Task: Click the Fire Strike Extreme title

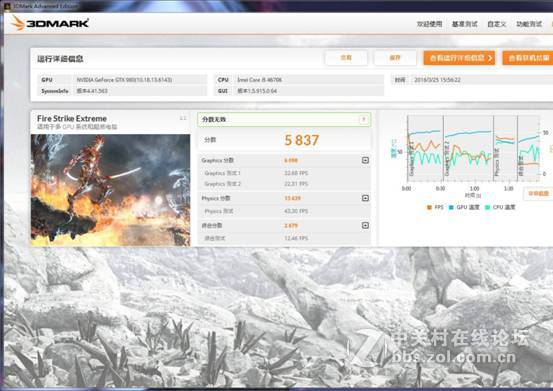Action: (x=72, y=118)
